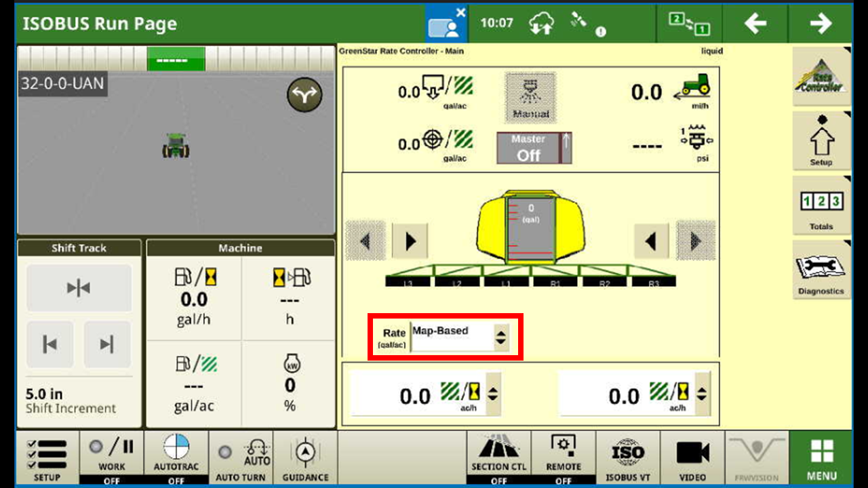This screenshot has height=488, width=868.
Task: Select boom section L3
Action: pyautogui.click(x=409, y=282)
